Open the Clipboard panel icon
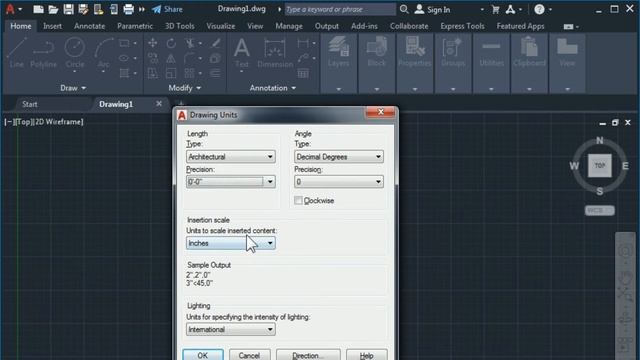640x360 pixels. (x=529, y=51)
